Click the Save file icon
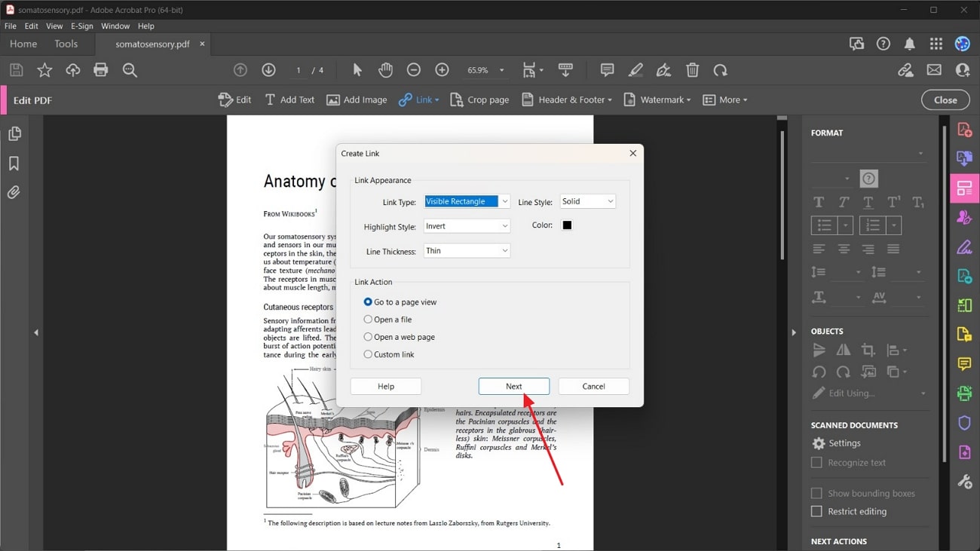Screen dimensions: 980x551 tap(16, 70)
